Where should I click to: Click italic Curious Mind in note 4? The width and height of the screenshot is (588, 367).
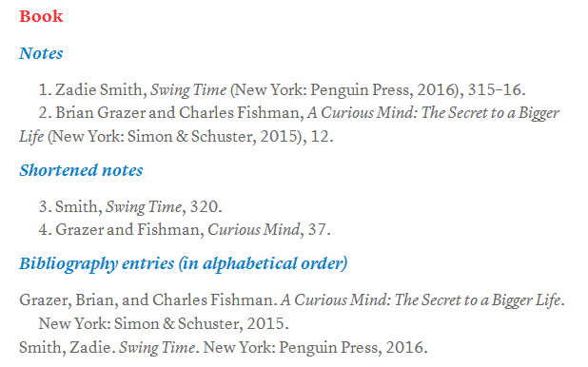(254, 230)
